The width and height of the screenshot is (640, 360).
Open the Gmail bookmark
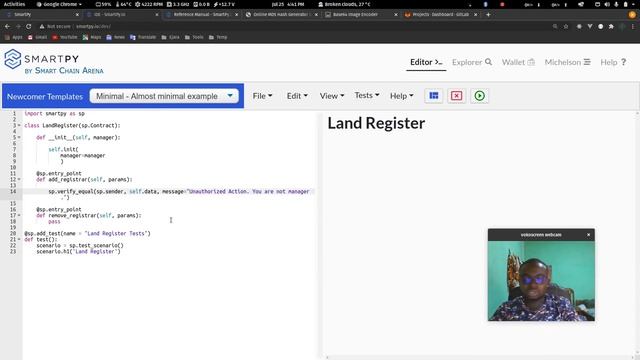click(38, 37)
